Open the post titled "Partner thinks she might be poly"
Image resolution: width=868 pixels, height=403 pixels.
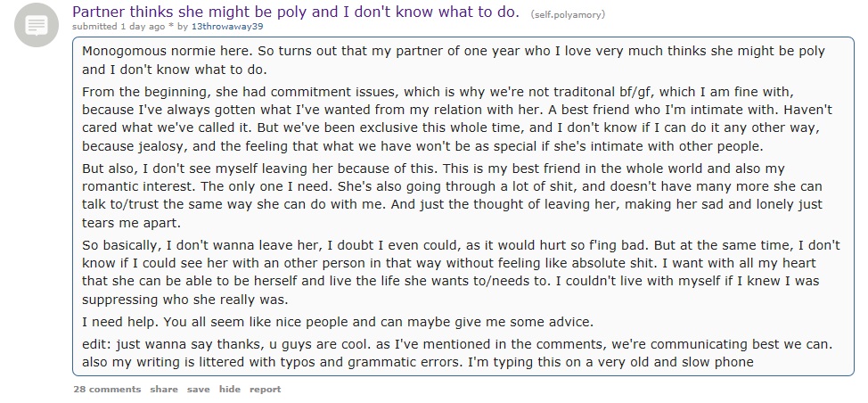296,12
